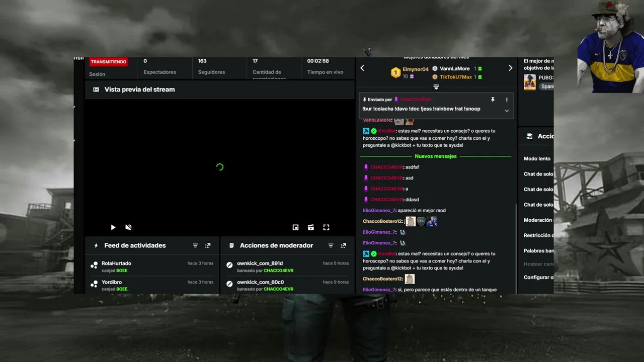
Task: Open the Restricción option in Acciones
Action: [x=538, y=235]
